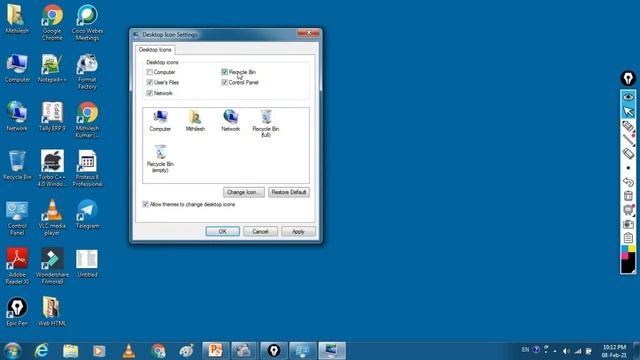The width and height of the screenshot is (640, 360).
Task: Click taskbar clock showing 10:12 PM
Action: point(614,351)
